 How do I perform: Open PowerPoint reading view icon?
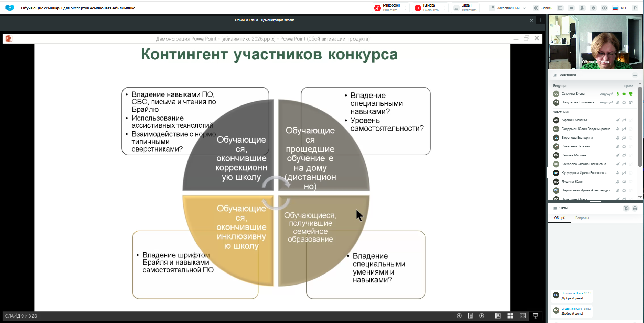pyautogui.click(x=523, y=316)
